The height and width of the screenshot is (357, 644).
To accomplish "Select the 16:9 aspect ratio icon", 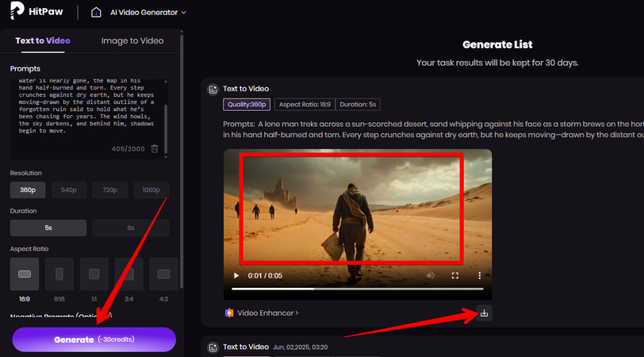I will [x=25, y=274].
